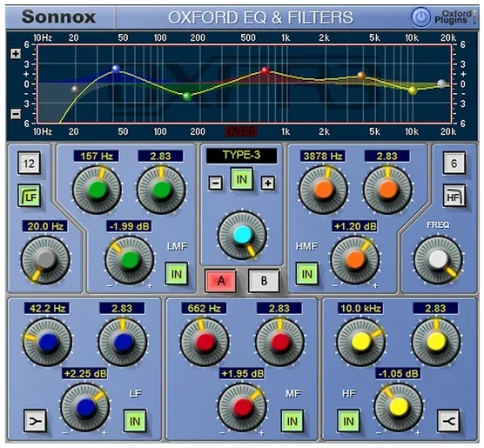Click the yellow HF Q knob
The width and height of the screenshot is (484, 448).
click(436, 342)
